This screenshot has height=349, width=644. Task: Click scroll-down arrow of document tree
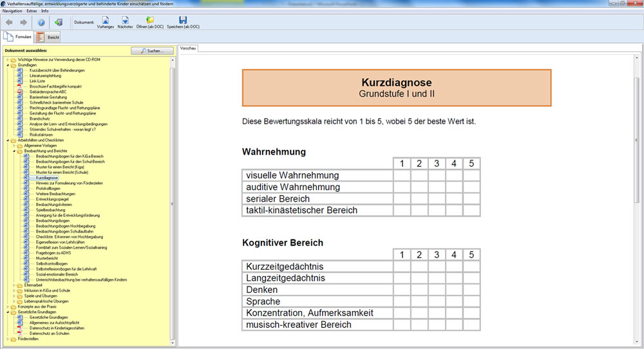tap(173, 343)
